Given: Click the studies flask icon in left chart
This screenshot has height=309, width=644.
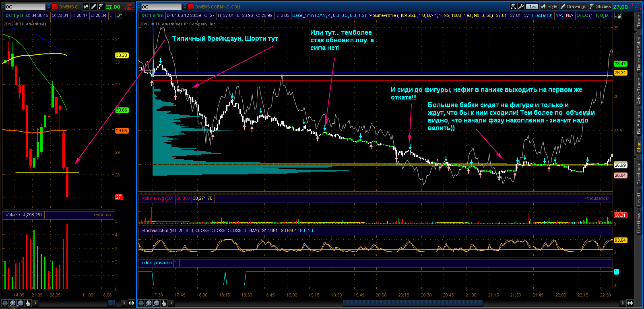Looking at the screenshot, I should pos(101,6).
